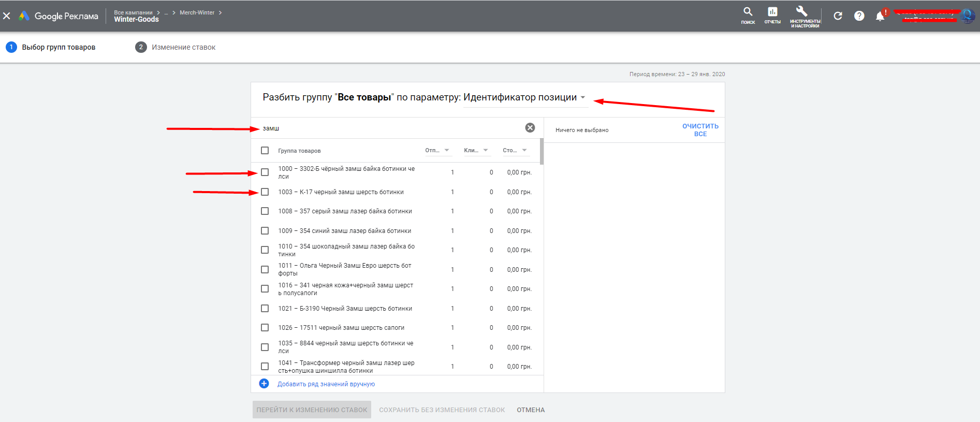Check the product 1000 – 3302-Б checkbox
The width and height of the screenshot is (980, 422).
pos(265,172)
